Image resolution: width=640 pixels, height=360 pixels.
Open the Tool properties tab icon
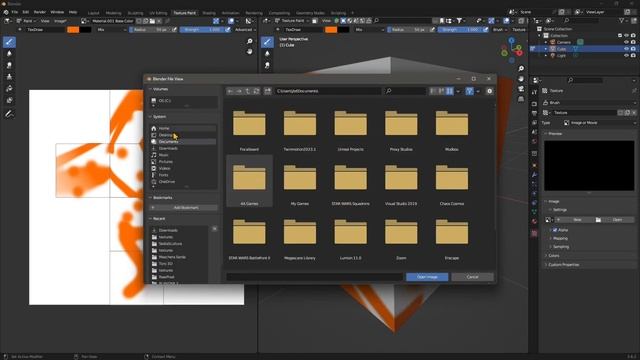[534, 93]
